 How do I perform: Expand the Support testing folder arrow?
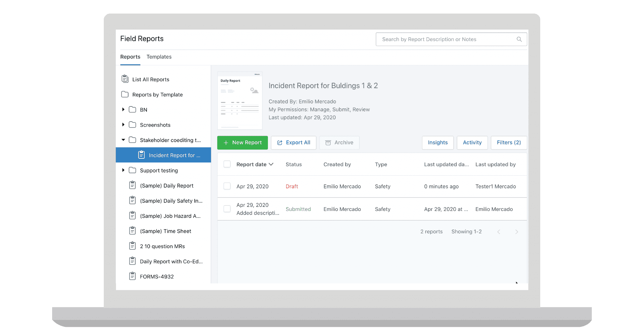pos(123,170)
